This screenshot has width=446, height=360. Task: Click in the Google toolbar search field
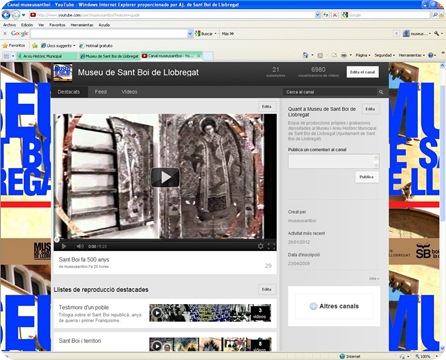pos(109,34)
